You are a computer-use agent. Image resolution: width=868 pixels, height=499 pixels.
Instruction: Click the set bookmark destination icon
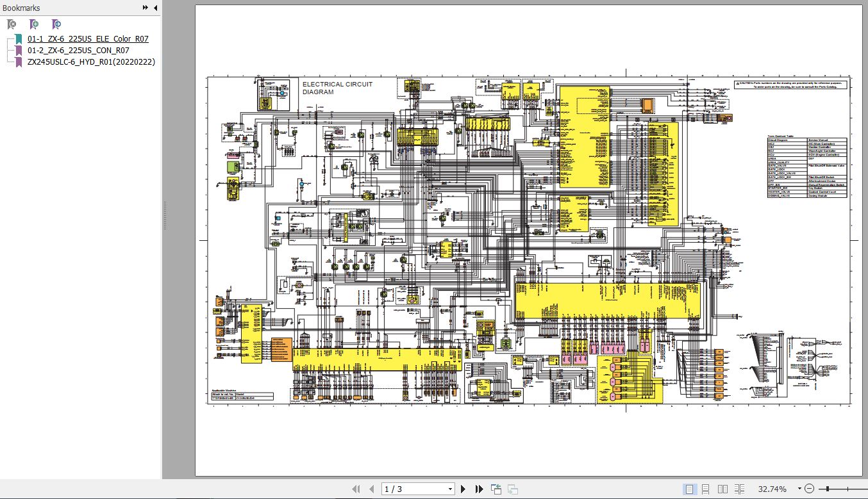[x=56, y=24]
